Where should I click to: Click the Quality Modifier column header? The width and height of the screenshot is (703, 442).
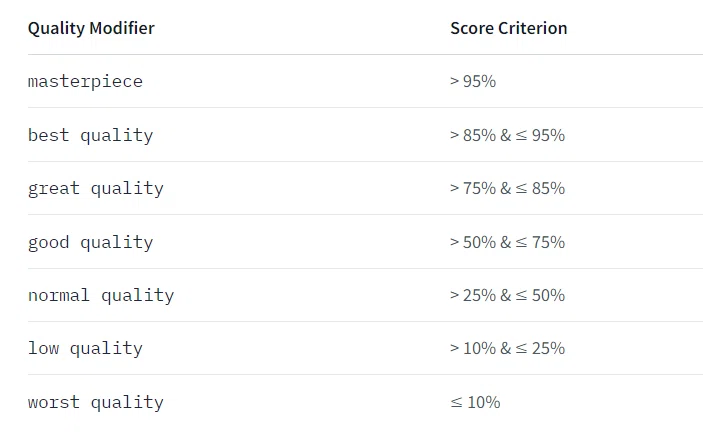tap(91, 28)
